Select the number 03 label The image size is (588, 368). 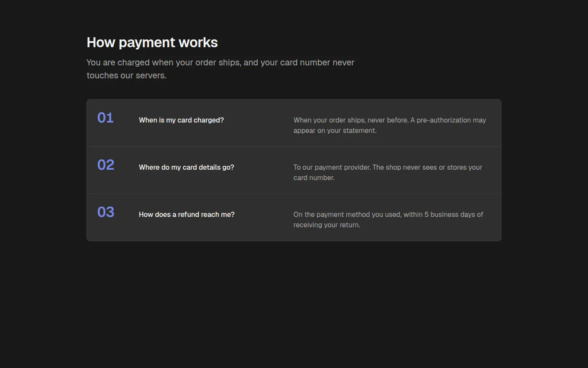point(106,212)
